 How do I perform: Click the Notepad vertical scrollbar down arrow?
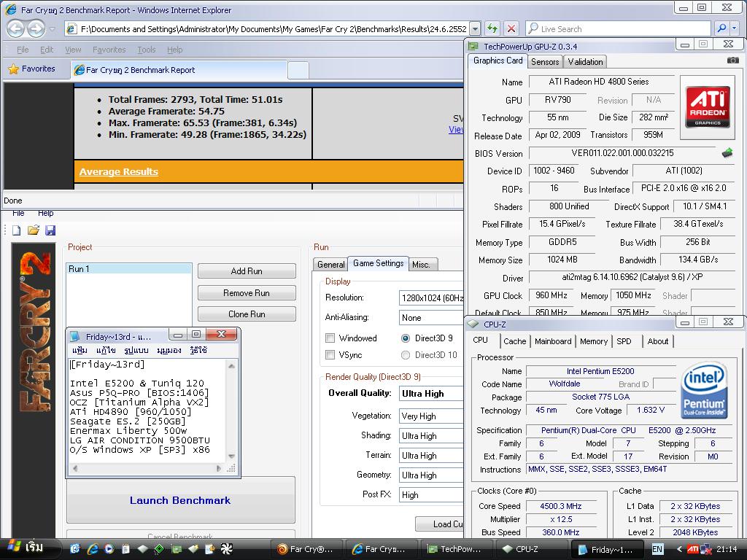tap(231, 456)
